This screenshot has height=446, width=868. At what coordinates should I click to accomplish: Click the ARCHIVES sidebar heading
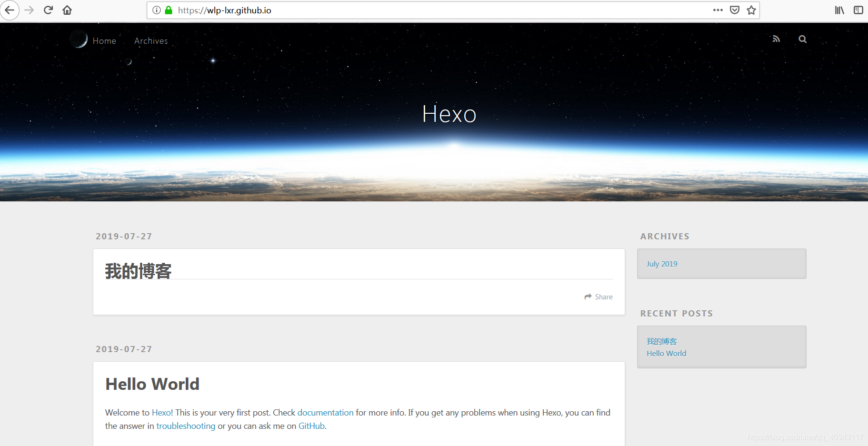click(x=665, y=237)
